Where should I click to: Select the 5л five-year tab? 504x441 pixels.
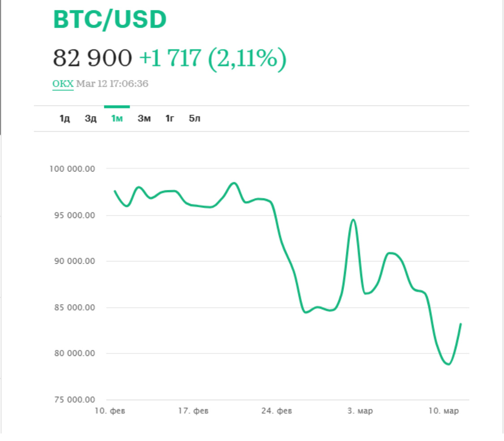[195, 119]
